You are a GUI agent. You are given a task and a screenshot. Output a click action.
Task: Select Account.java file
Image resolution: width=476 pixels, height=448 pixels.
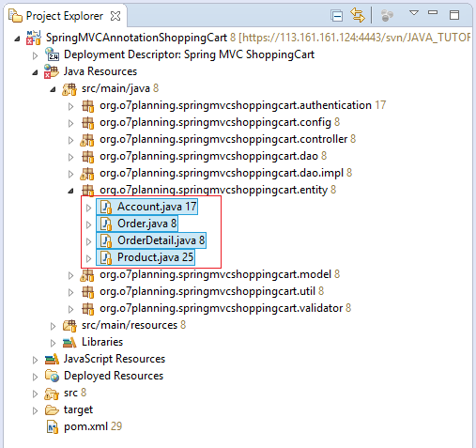(147, 207)
